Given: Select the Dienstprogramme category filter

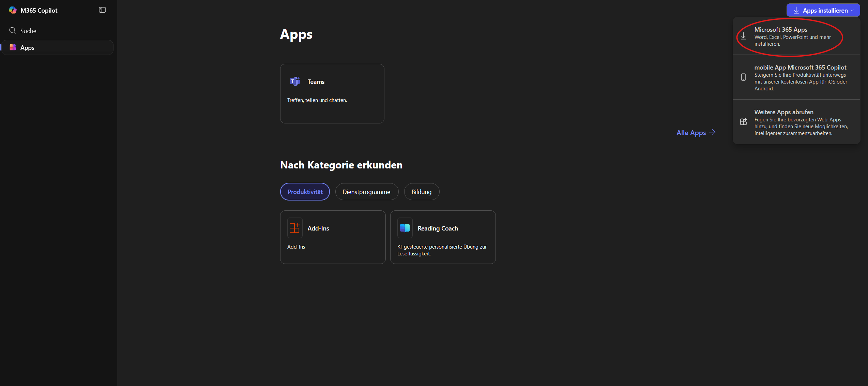Looking at the screenshot, I should click(x=366, y=192).
